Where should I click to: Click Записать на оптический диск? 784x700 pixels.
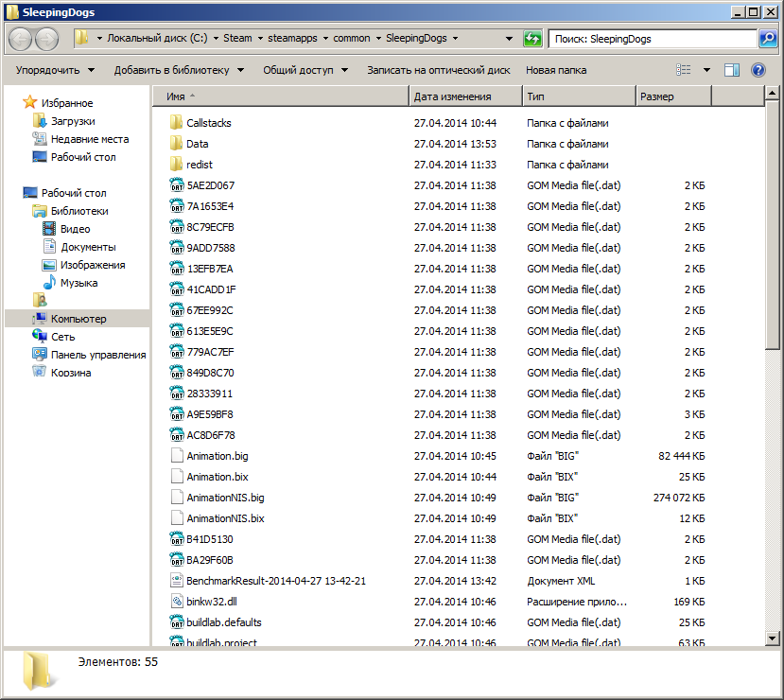(x=439, y=70)
